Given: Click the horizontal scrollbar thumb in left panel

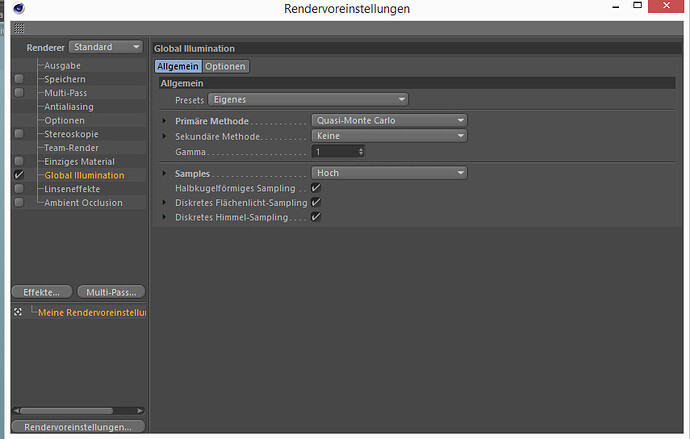Looking at the screenshot, I should [x=67, y=411].
